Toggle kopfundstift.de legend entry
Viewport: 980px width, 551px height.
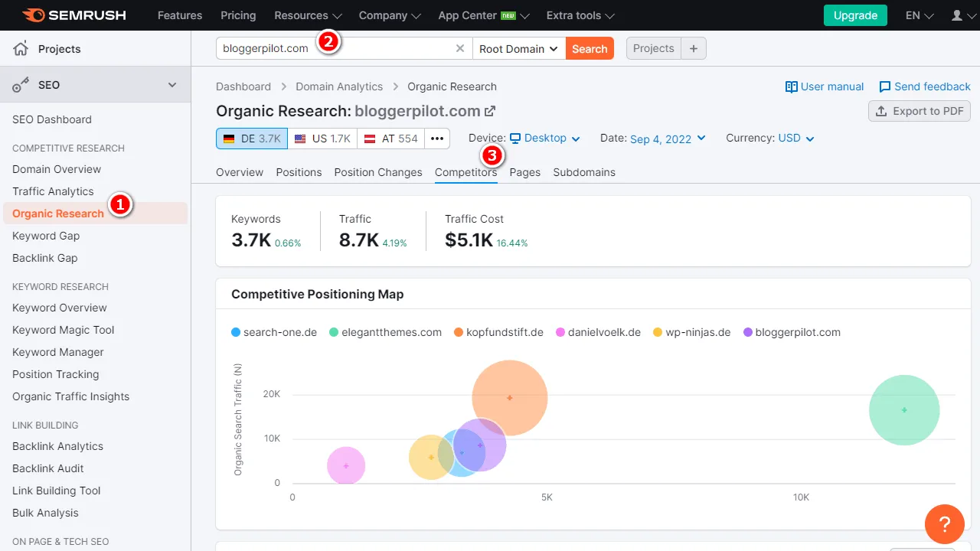click(498, 332)
